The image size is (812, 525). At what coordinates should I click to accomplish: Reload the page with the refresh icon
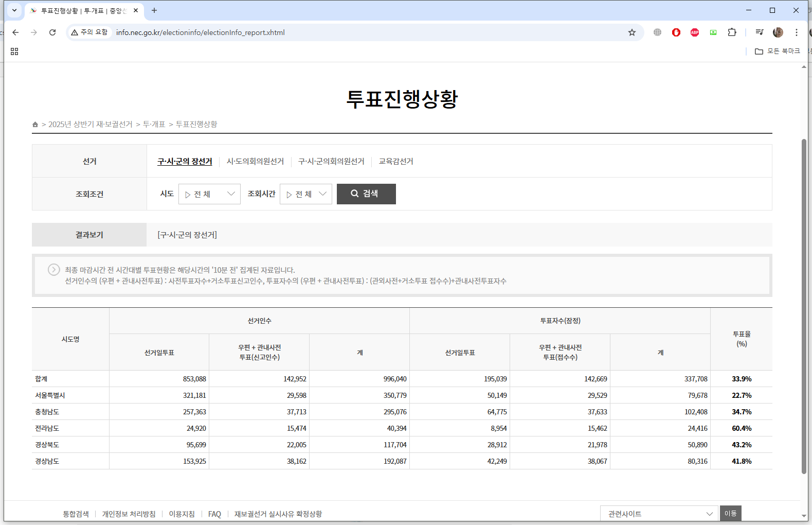[x=52, y=32]
